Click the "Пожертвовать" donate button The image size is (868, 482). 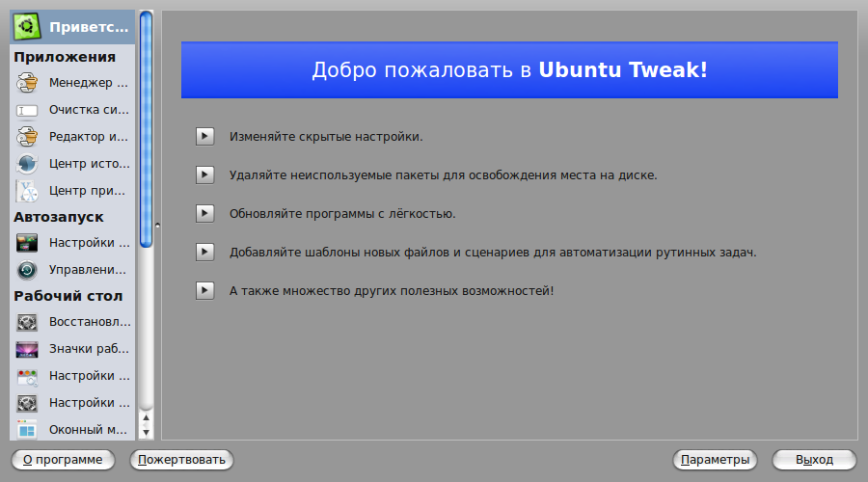[181, 460]
